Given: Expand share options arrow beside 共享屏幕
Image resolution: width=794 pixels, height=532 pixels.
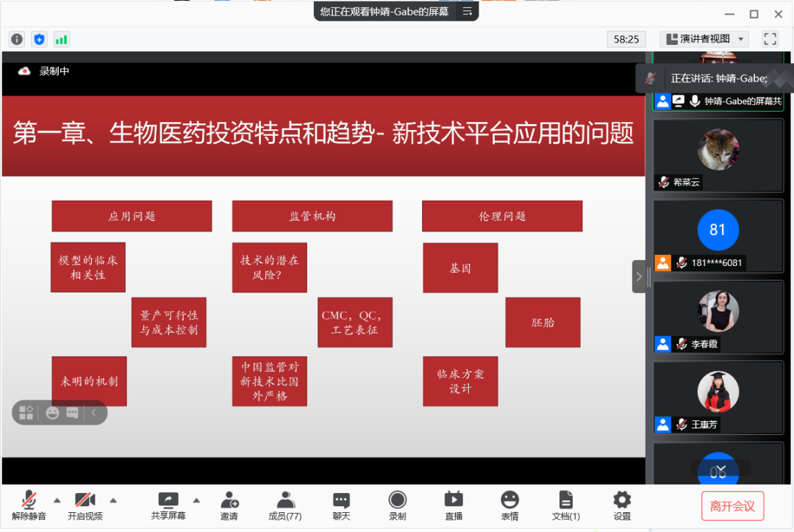Looking at the screenshot, I should 196,500.
